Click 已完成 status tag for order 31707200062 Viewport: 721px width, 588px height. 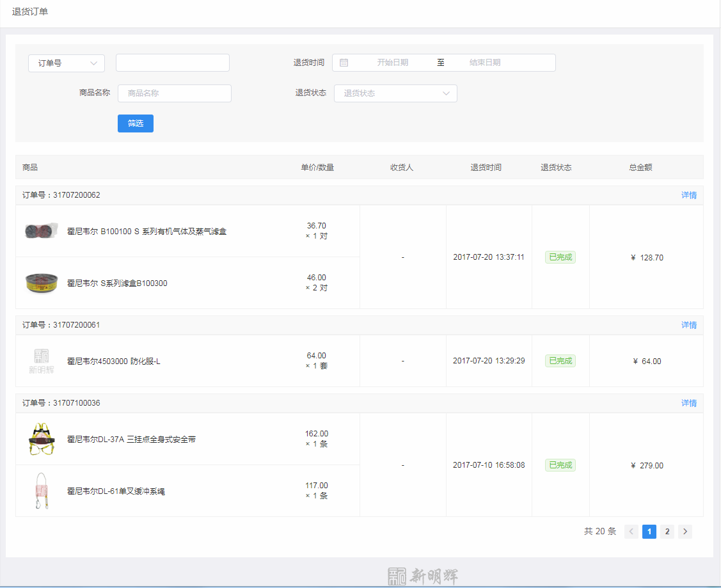click(x=560, y=257)
